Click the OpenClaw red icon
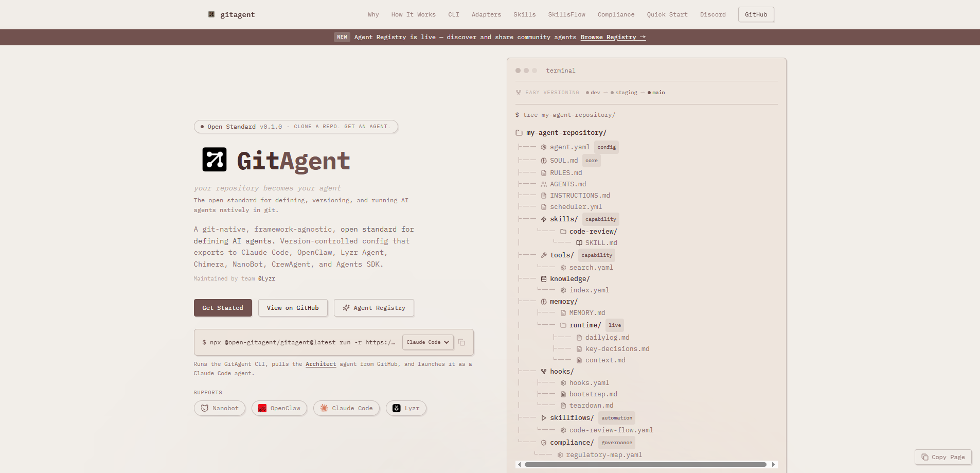The image size is (980, 473). coord(262,408)
